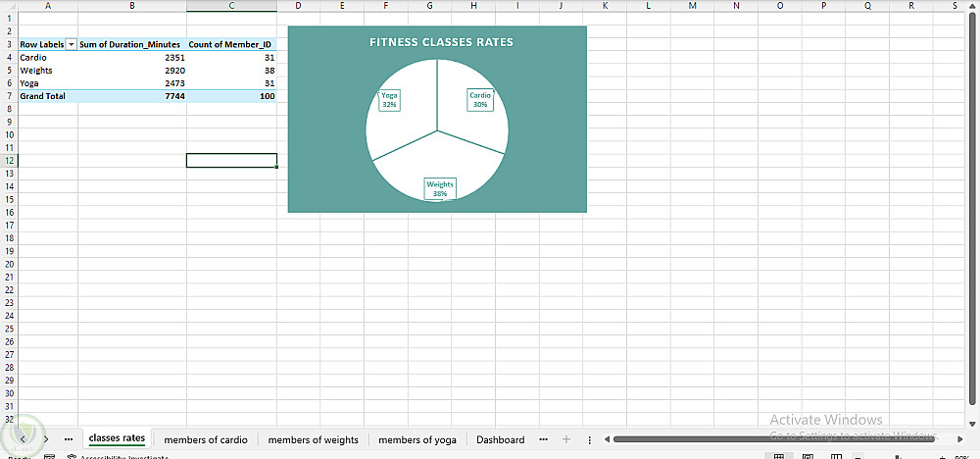Click the vertical scrollbar thumb
The height and width of the screenshot is (459, 980).
pyautogui.click(x=971, y=208)
